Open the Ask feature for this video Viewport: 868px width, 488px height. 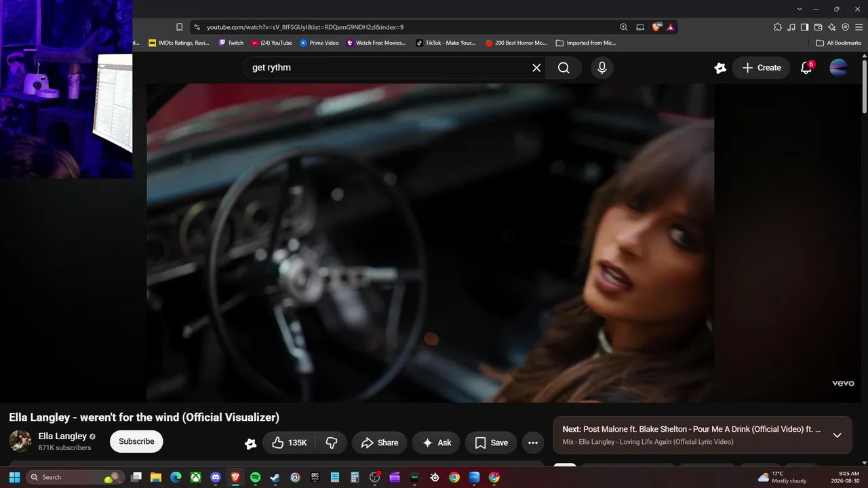436,443
